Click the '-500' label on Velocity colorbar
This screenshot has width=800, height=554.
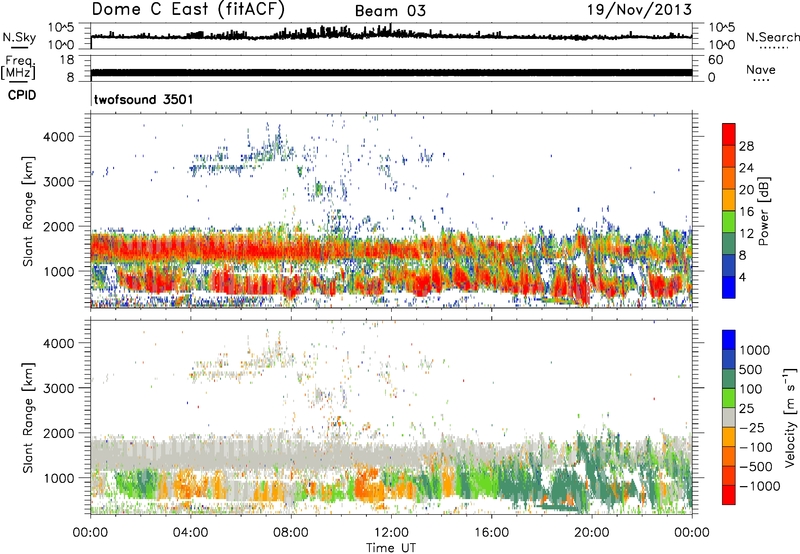[x=755, y=467]
